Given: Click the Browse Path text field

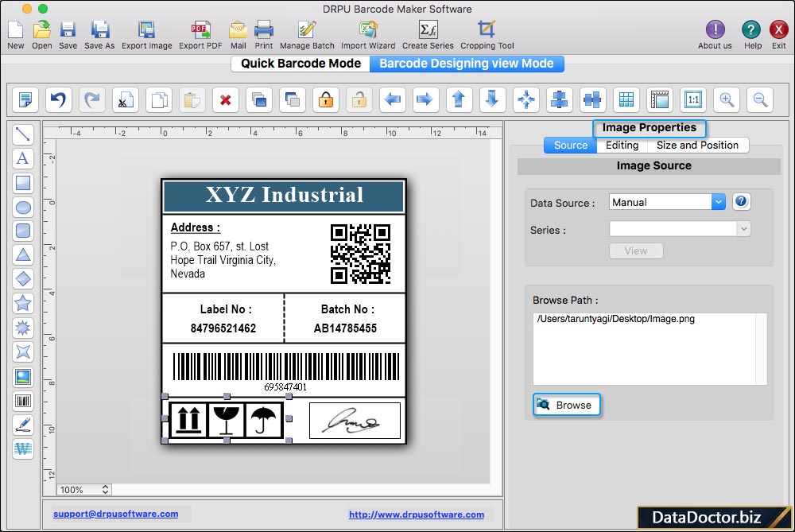Looking at the screenshot, I should click(650, 349).
